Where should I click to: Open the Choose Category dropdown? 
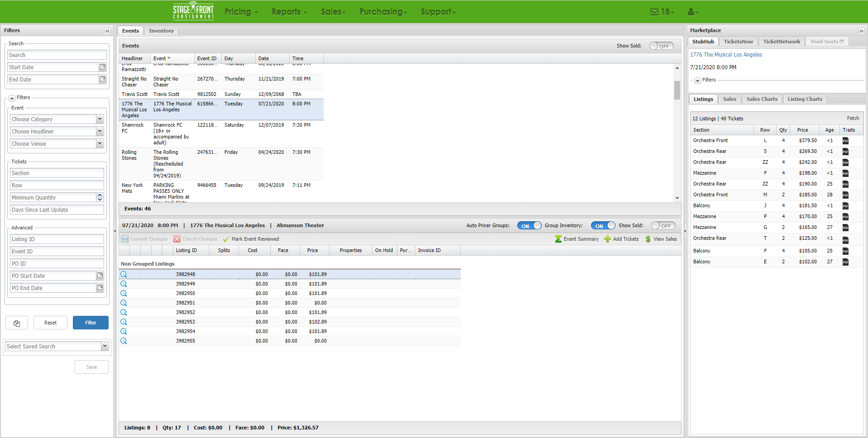100,119
